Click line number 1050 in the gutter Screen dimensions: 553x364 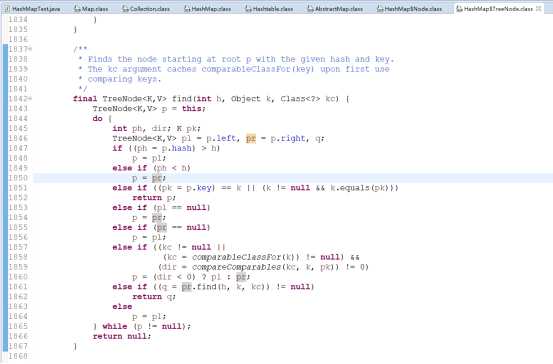click(18, 178)
